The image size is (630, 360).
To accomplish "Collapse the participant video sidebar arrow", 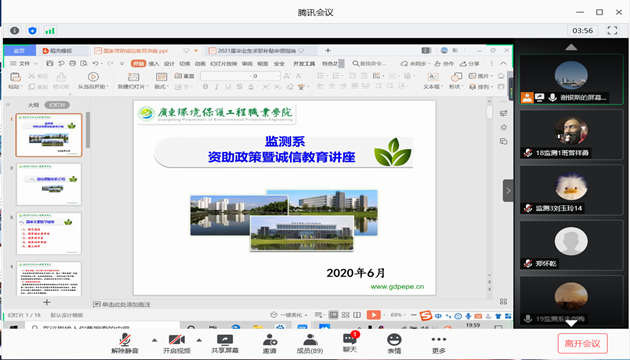I will [508, 190].
